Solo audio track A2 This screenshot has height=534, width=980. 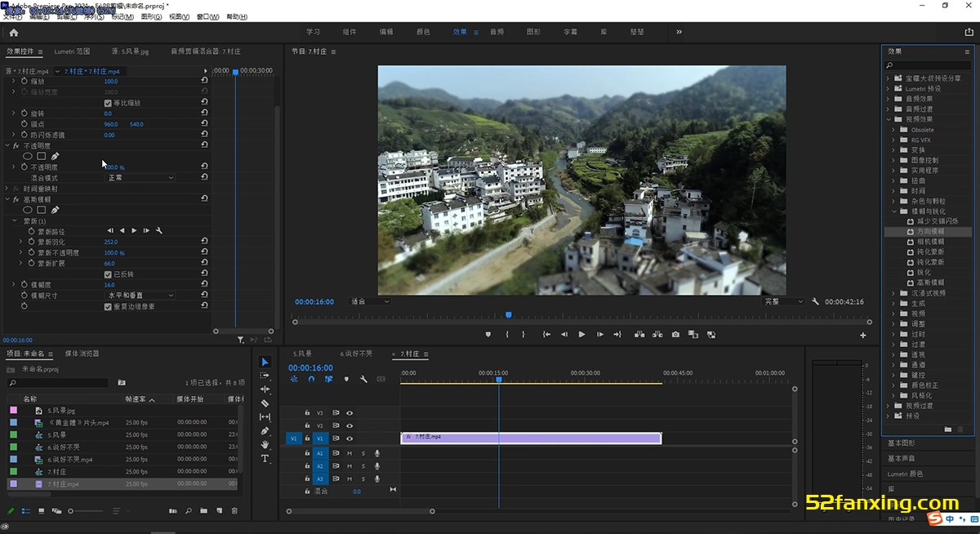363,465
